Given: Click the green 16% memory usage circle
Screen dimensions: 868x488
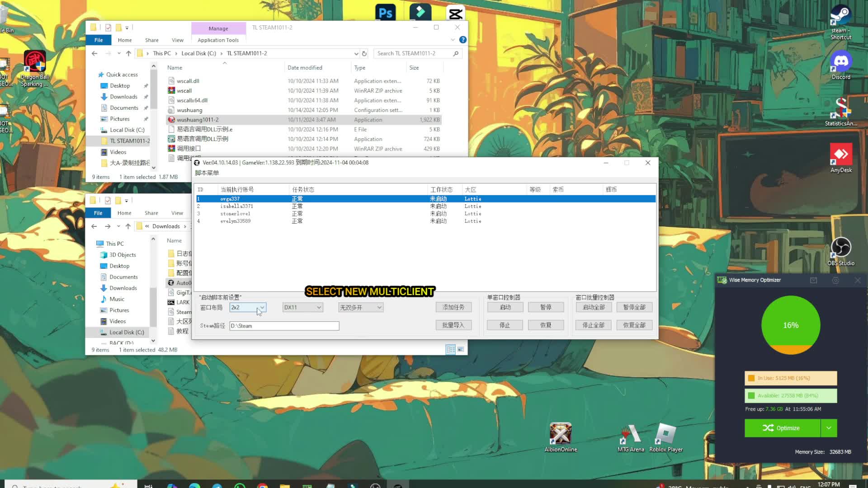Looking at the screenshot, I should pos(790,325).
